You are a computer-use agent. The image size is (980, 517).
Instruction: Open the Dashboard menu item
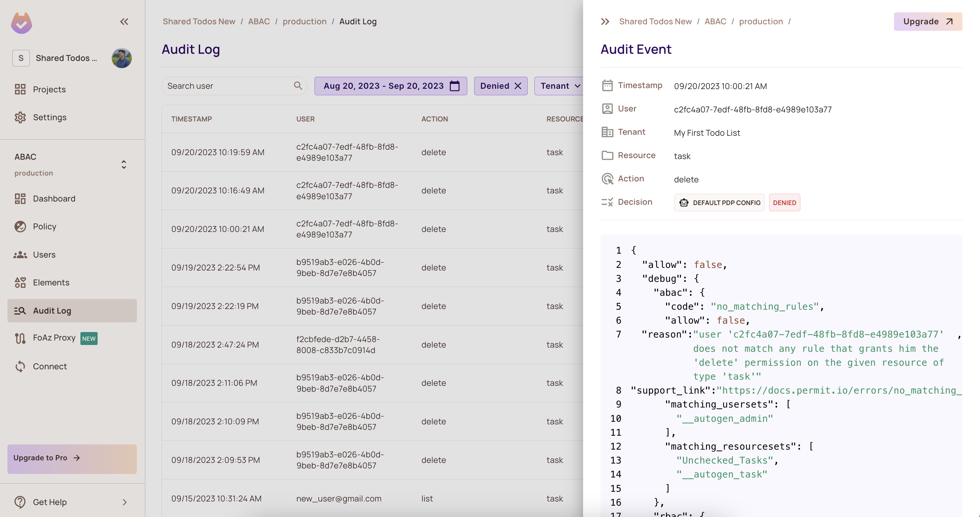pos(54,199)
